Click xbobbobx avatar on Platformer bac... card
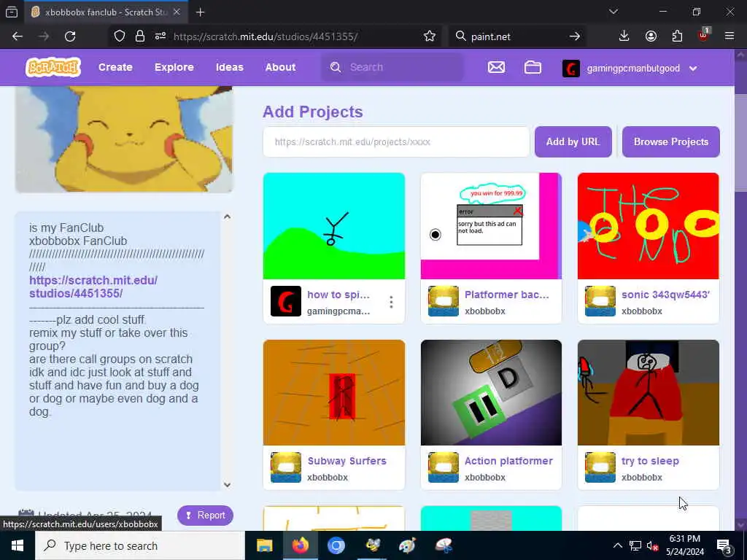 (443, 301)
